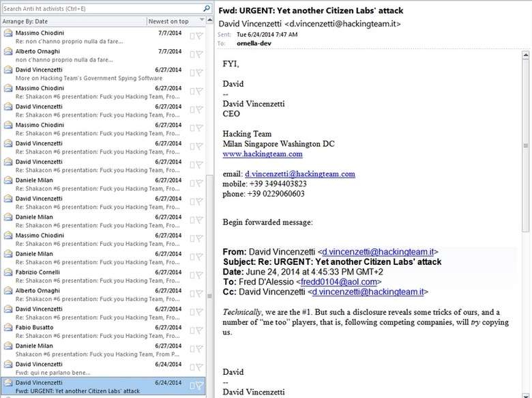Viewport: 532px width, 398px height.
Task: Click category box of Alberto Ornaghi 6/27/2014 message
Action: pos(192,294)
